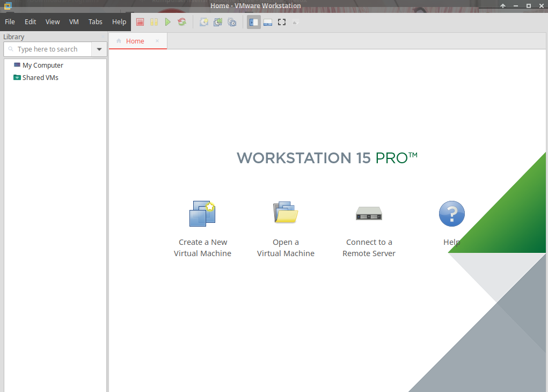Click the home icon on the Home tab
The width and height of the screenshot is (548, 392).
pos(119,41)
